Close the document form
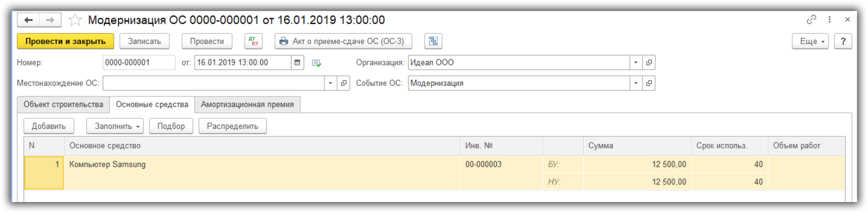868x213 pixels. 848,20
